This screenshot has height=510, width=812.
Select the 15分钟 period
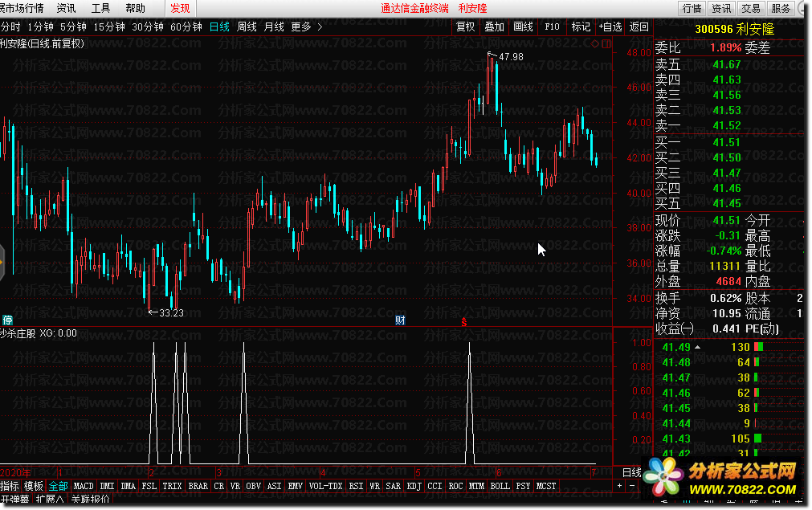click(x=108, y=27)
